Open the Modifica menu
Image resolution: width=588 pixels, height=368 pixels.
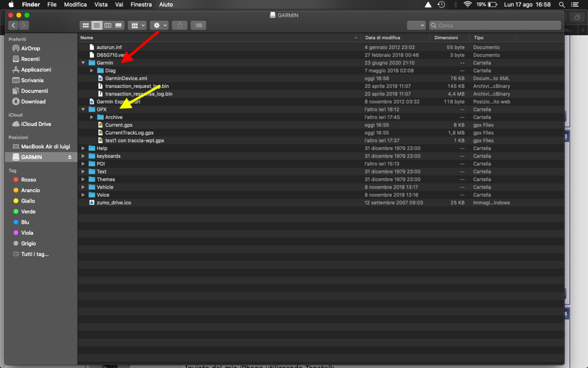(75, 5)
